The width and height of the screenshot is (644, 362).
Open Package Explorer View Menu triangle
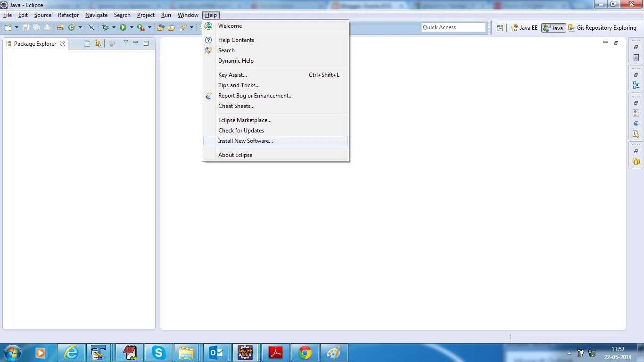click(126, 41)
